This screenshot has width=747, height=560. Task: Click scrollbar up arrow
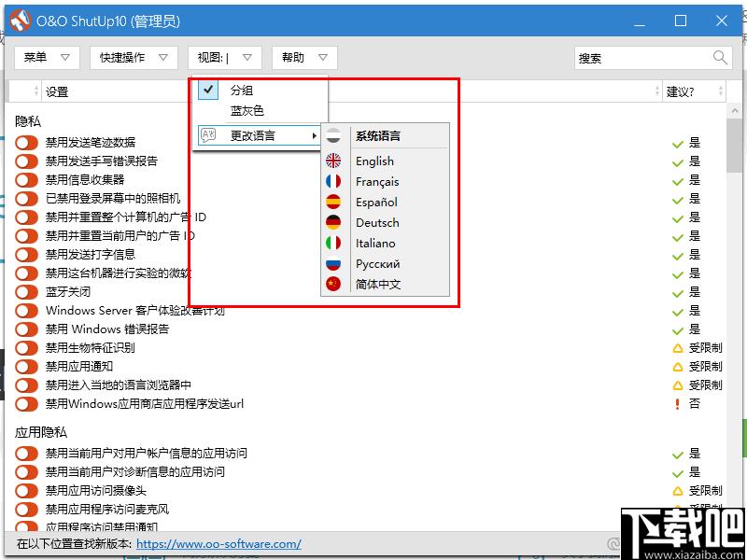point(736,110)
